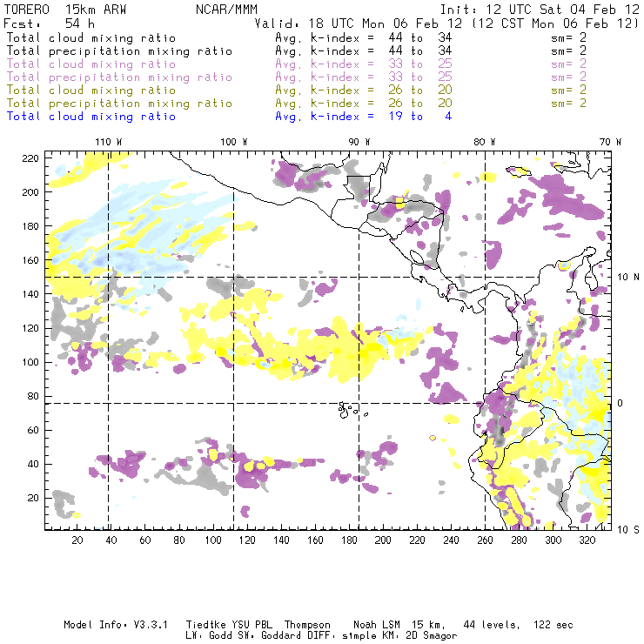
Task: Select the purple 'Total cloud mixing ratio' legend line
Action: pyautogui.click(x=91, y=64)
